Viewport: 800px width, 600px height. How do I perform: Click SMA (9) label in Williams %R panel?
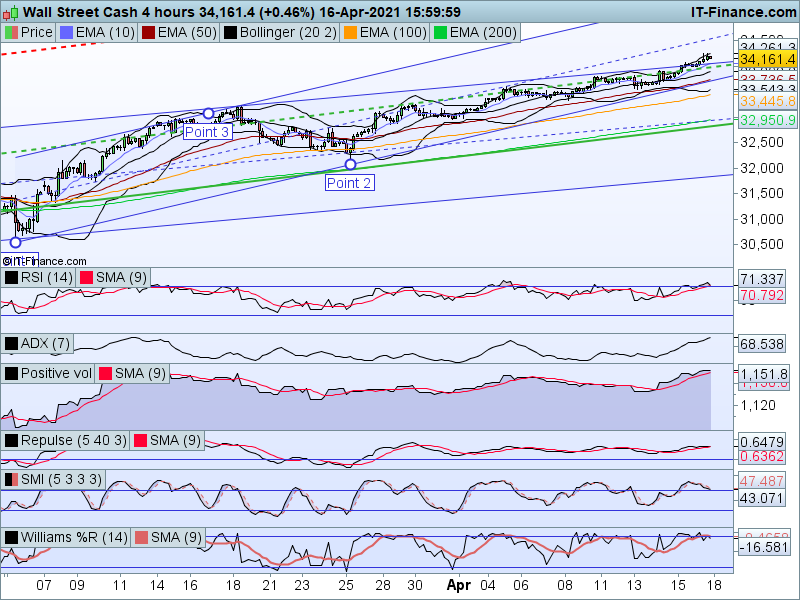176,538
